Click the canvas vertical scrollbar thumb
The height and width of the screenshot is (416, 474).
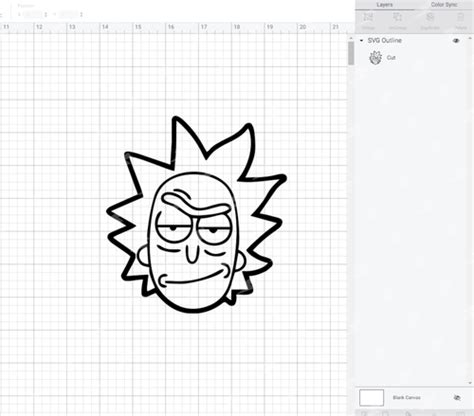coord(351,53)
